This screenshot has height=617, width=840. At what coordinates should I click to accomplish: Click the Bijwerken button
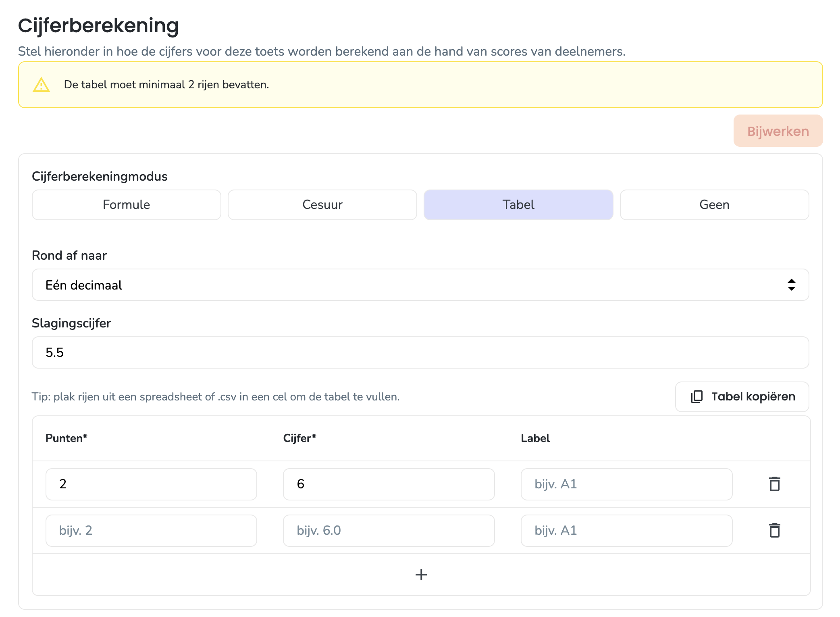pos(778,131)
